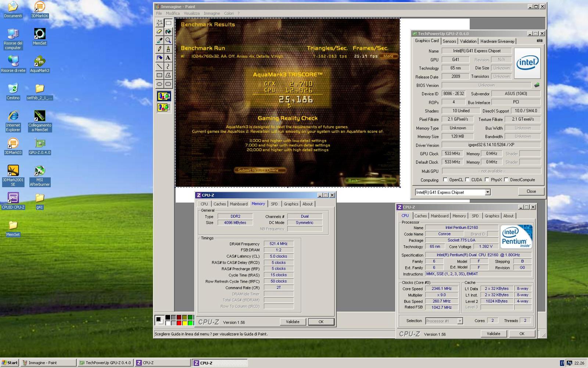Pick the bright red color swatch in Paint palette
The image size is (588, 368).
[x=179, y=323]
